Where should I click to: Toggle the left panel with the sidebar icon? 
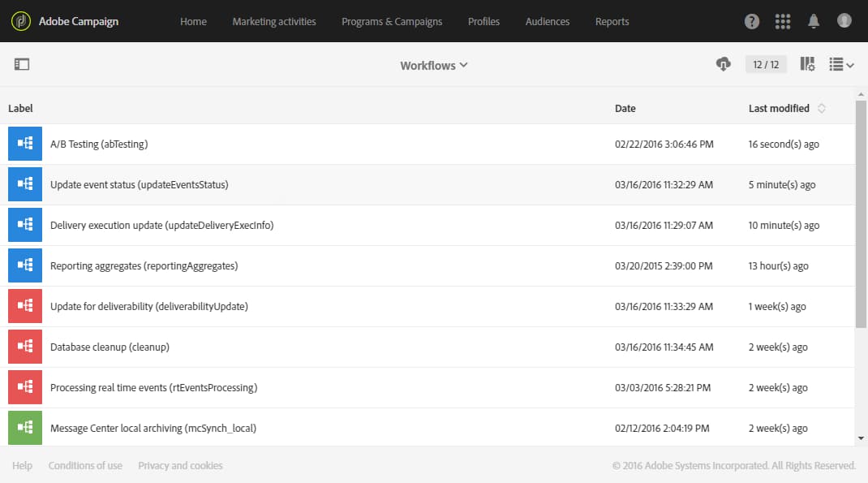22,63
